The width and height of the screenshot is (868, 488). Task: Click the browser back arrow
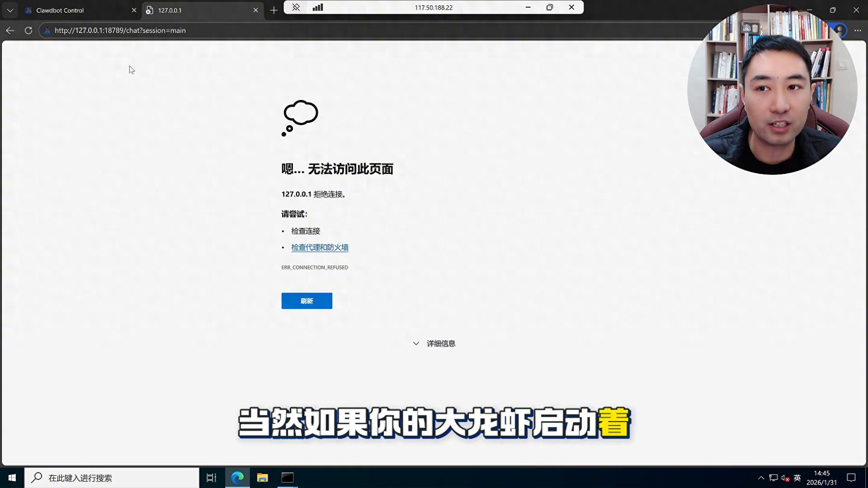[x=10, y=30]
